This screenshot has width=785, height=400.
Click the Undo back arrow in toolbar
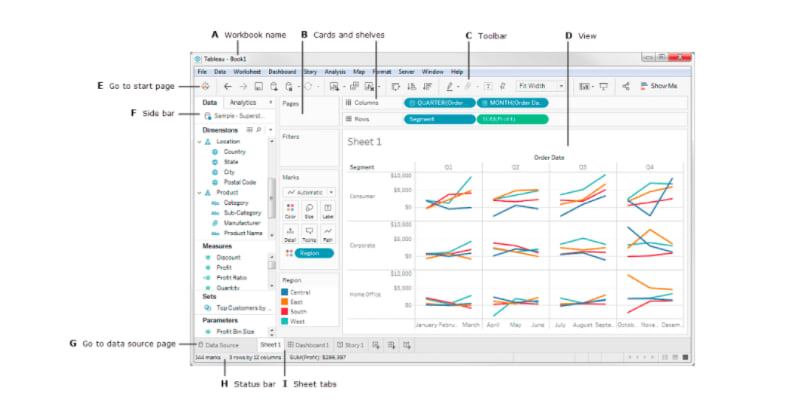(228, 86)
